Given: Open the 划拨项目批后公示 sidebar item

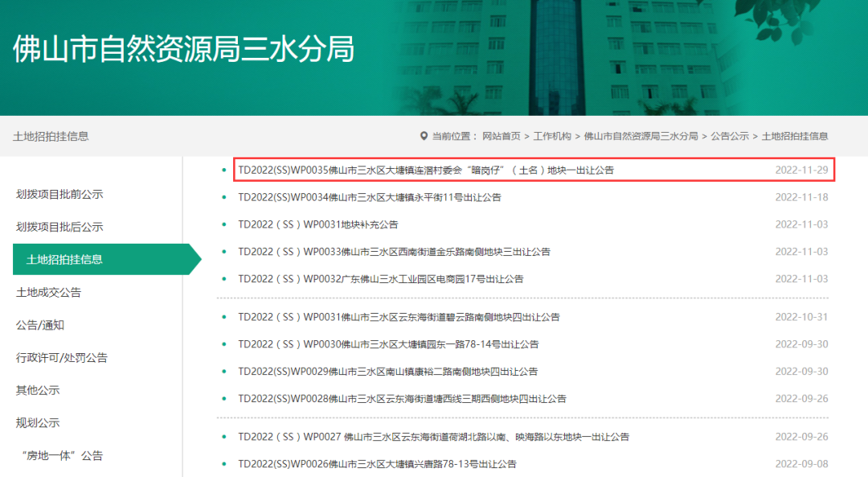Looking at the screenshot, I should tap(59, 228).
